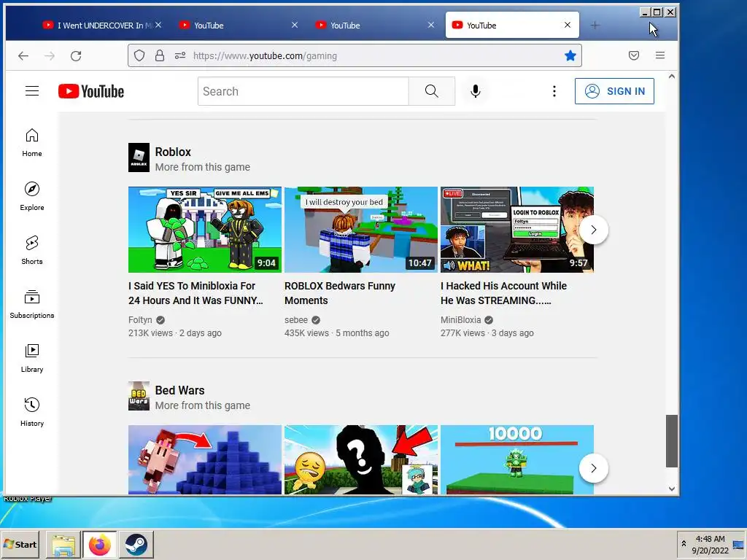The width and height of the screenshot is (747, 560).
Task: Click '213K views · 2 days ago' text
Action: pyautogui.click(x=175, y=333)
